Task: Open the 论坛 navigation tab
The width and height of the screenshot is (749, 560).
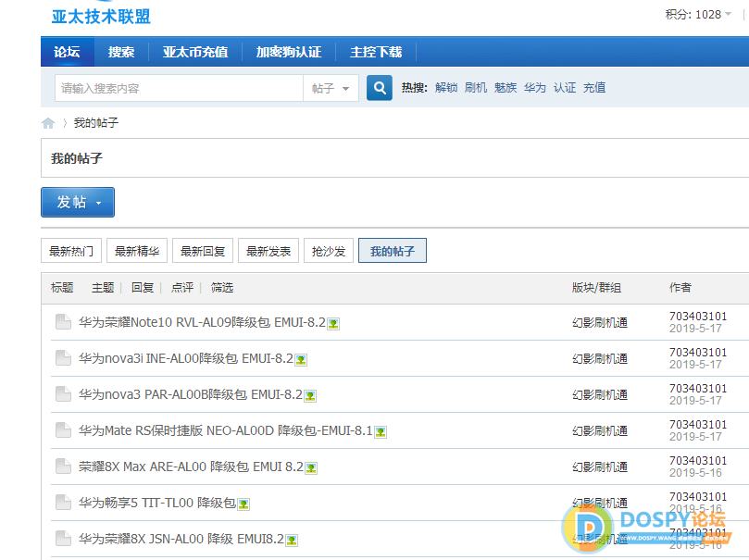Action: [x=67, y=52]
